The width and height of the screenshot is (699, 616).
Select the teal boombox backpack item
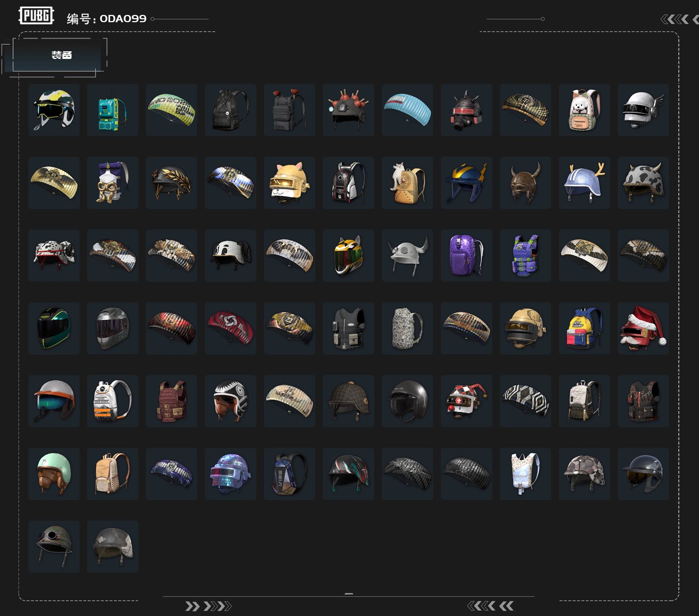pyautogui.click(x=112, y=110)
